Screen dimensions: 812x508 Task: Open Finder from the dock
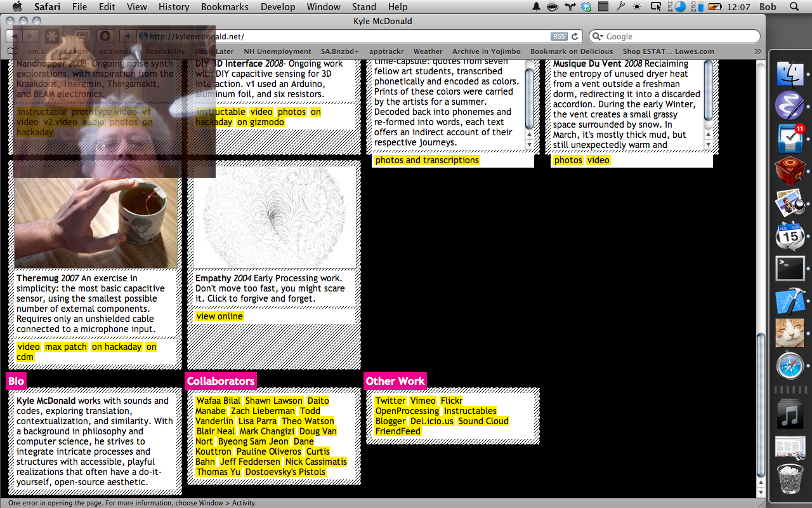[x=790, y=74]
